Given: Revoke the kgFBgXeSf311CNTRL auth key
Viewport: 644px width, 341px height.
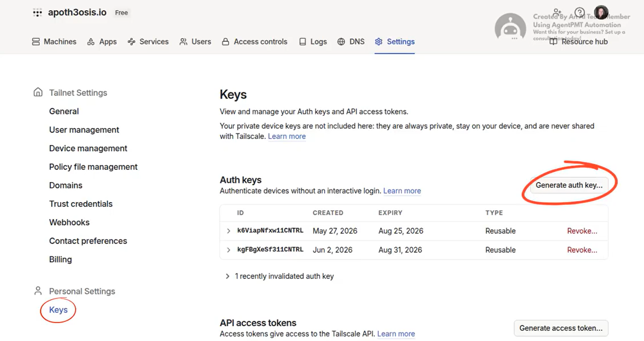Looking at the screenshot, I should click(582, 250).
